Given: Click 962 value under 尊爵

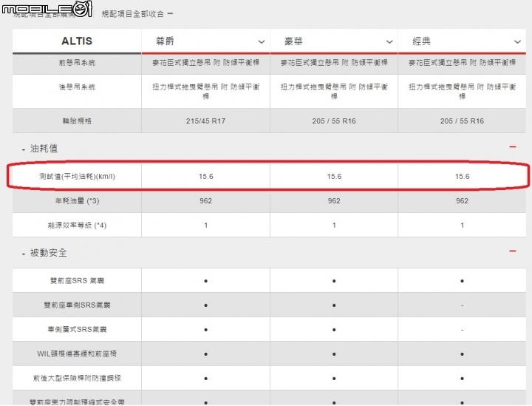Looking at the screenshot, I should (205, 201).
